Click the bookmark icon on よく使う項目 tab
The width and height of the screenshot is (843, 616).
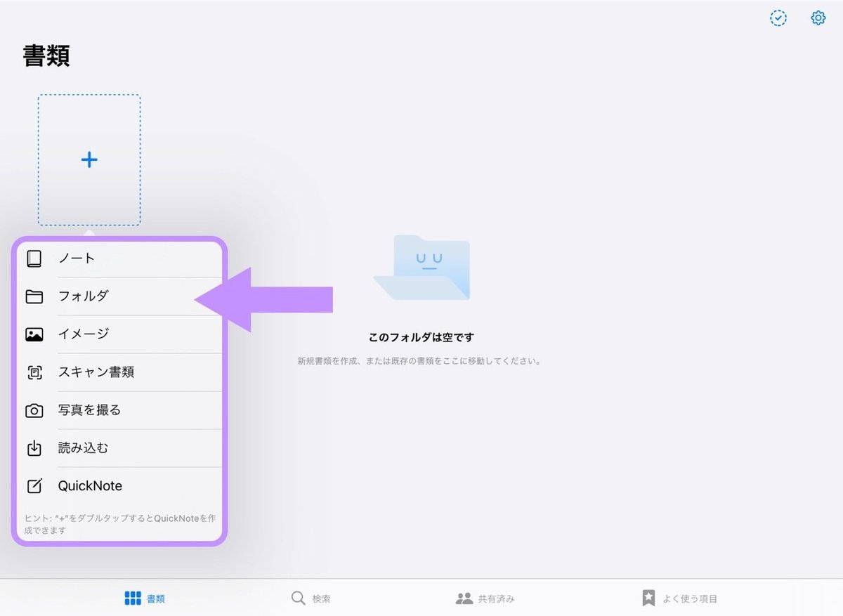tap(647, 597)
